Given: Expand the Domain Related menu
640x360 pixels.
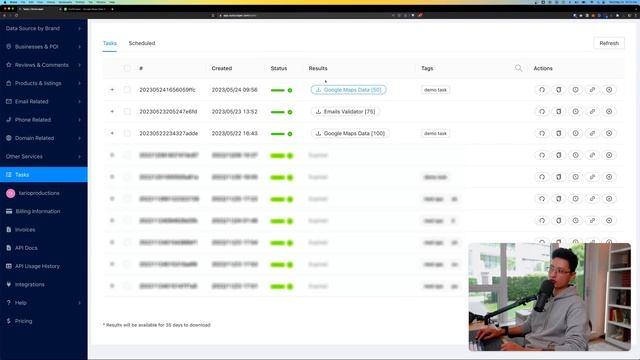Looking at the screenshot, I should point(43,138).
